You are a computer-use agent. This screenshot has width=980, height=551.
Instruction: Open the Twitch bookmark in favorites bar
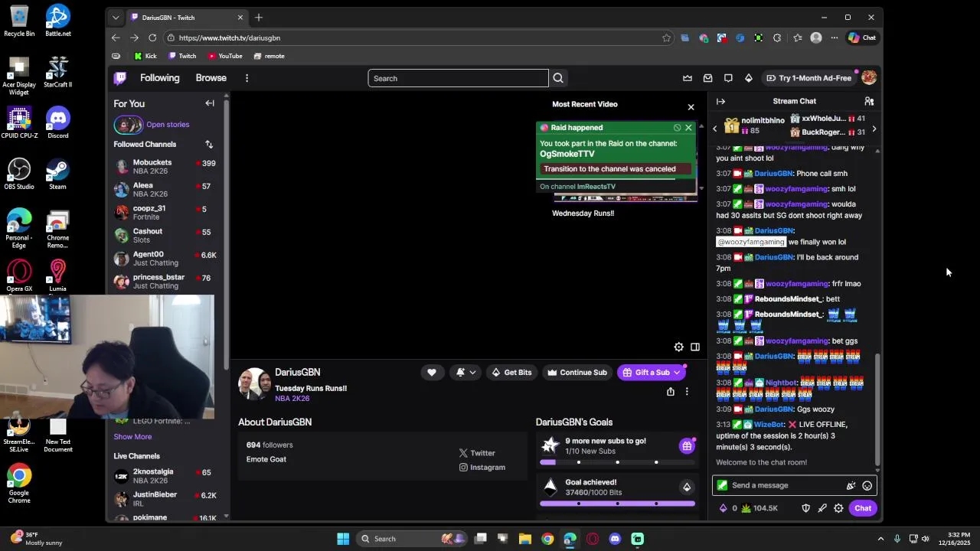coord(182,56)
